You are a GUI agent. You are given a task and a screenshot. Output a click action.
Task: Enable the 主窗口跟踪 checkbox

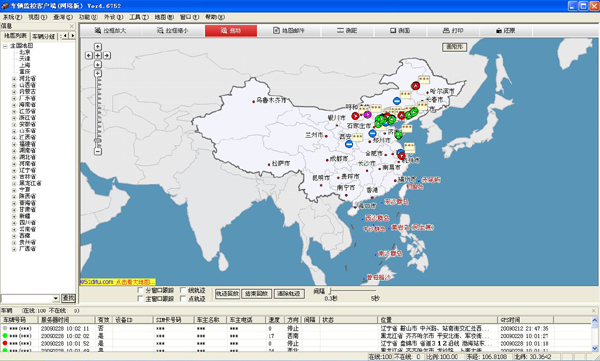pyautogui.click(x=140, y=298)
